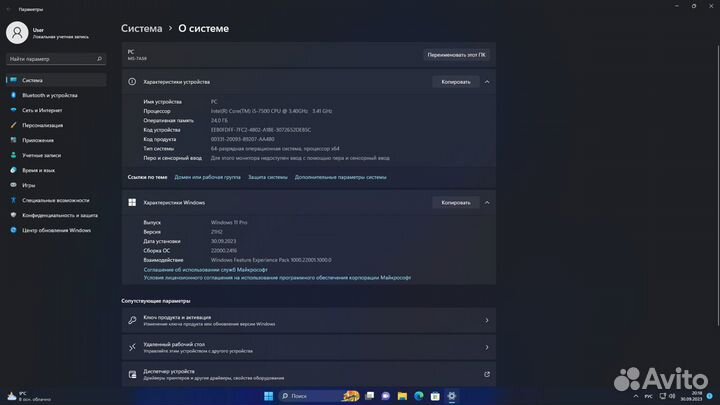Click the User account avatar
Image resolution: width=720 pixels, height=405 pixels.
[17, 33]
